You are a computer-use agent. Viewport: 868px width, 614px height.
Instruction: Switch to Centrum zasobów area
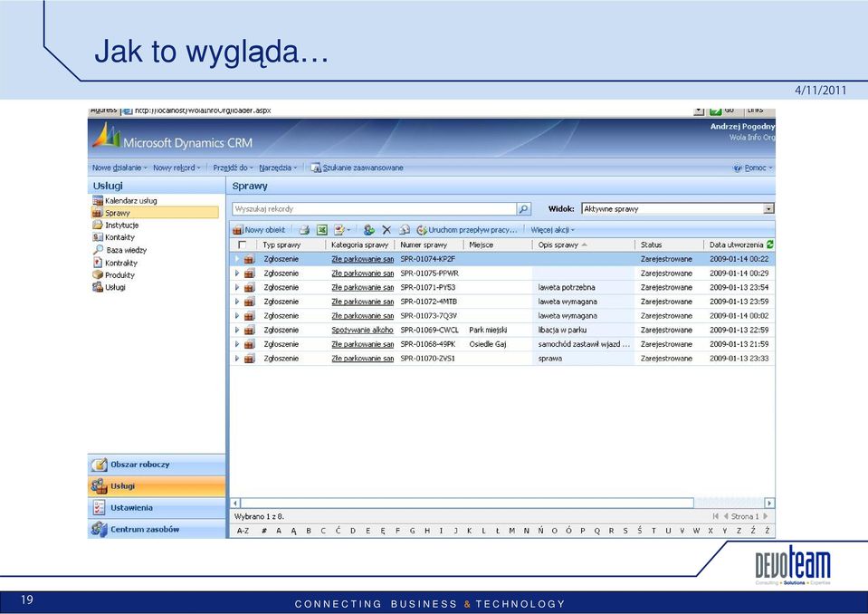click(x=157, y=529)
